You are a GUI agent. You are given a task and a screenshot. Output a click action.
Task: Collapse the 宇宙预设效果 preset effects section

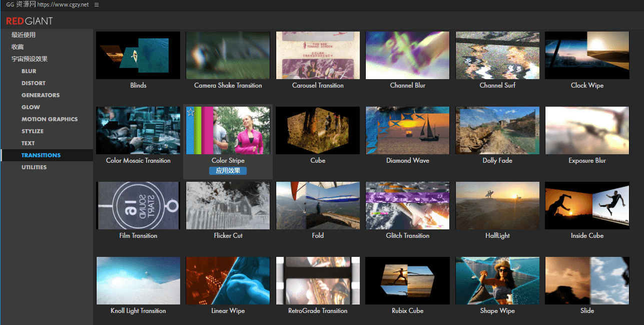[x=30, y=59]
